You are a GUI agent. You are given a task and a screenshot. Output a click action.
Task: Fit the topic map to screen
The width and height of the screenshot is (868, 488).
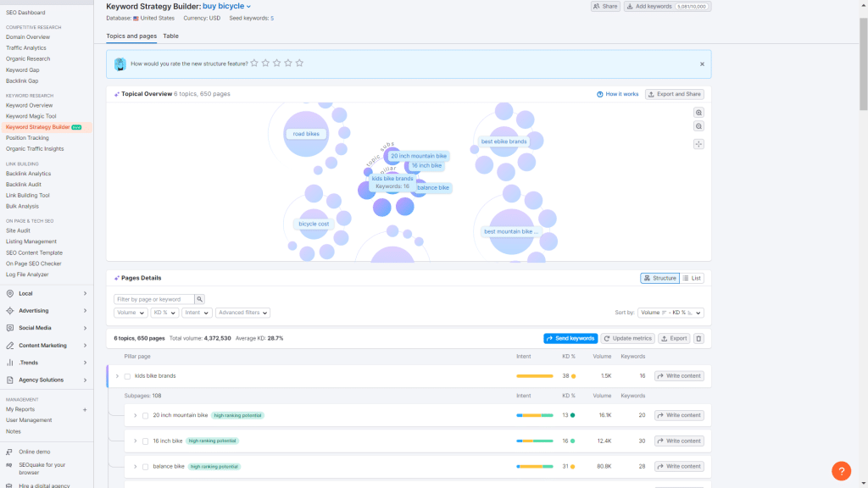[698, 144]
